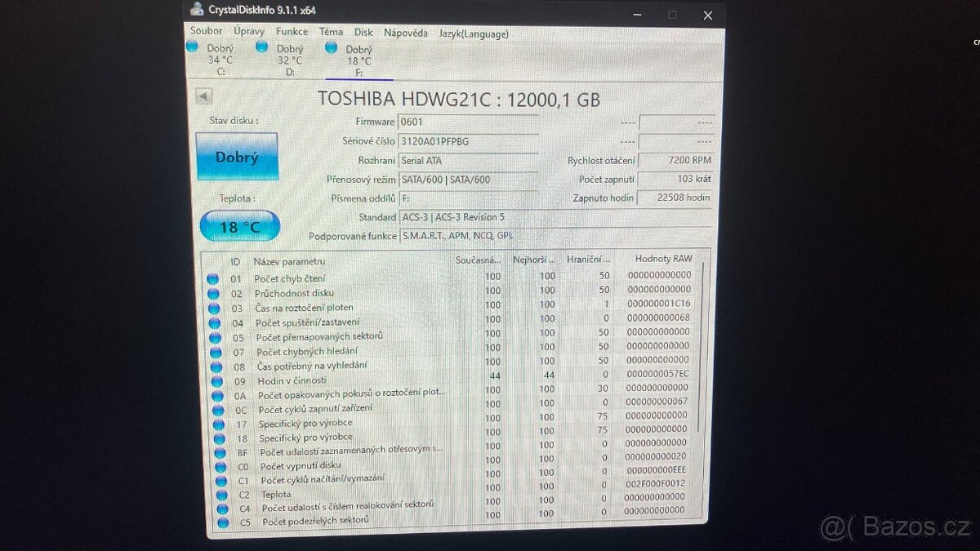The width and height of the screenshot is (980, 551).
Task: Open the Disk menu
Action: point(363,32)
